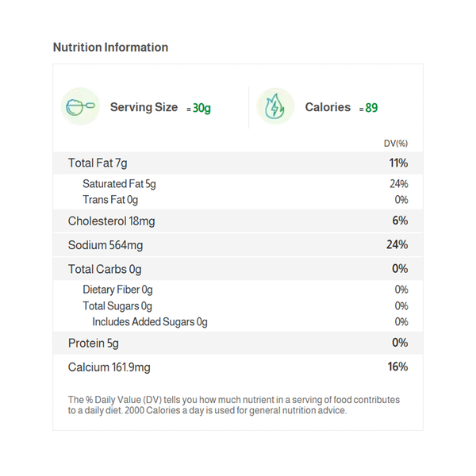Click the Nutrition Information heading
This screenshot has height=476, width=476.
[x=110, y=48]
